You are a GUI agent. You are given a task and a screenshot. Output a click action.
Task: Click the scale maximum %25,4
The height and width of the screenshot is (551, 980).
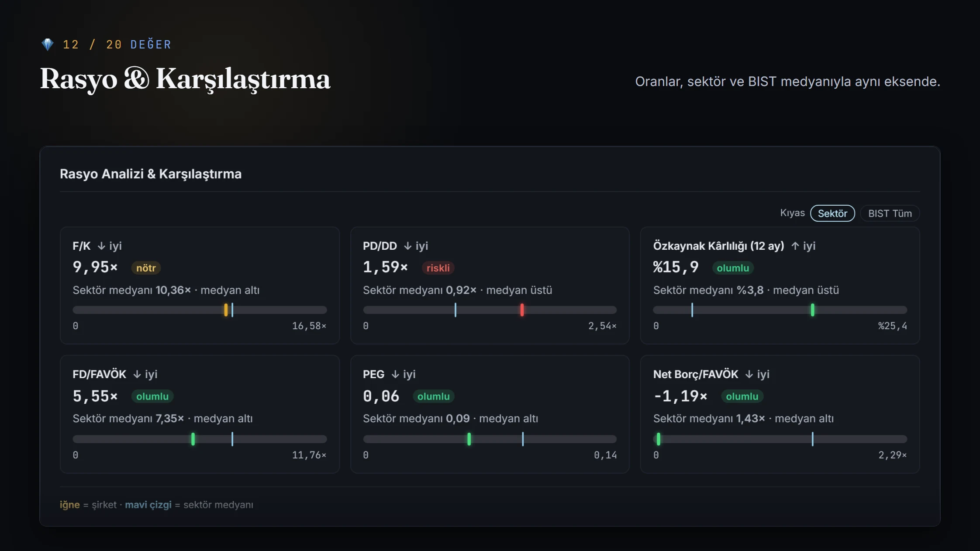coord(892,326)
